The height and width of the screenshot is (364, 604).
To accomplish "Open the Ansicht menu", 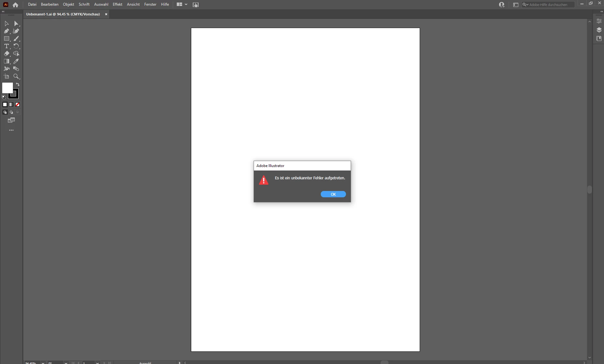I will tap(133, 4).
